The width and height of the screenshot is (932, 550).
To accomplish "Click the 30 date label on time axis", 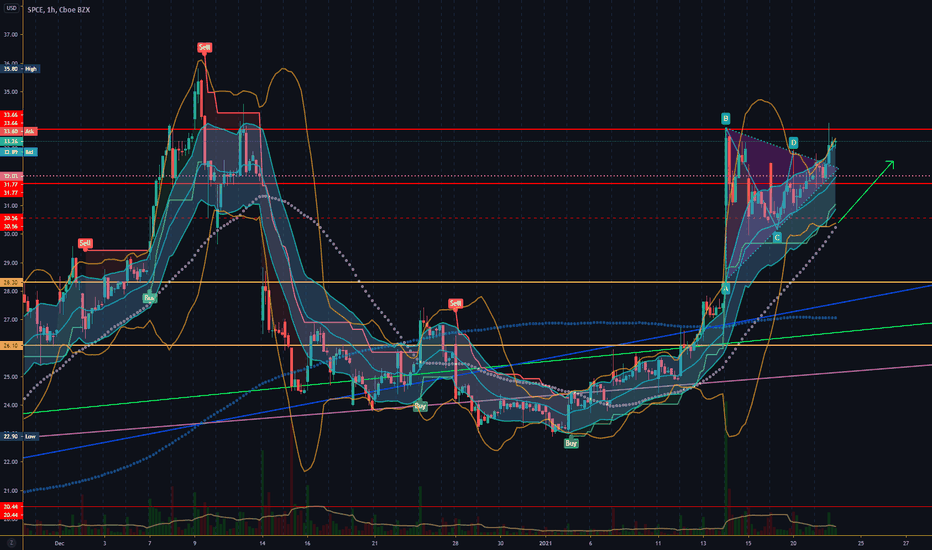I will 500,543.
